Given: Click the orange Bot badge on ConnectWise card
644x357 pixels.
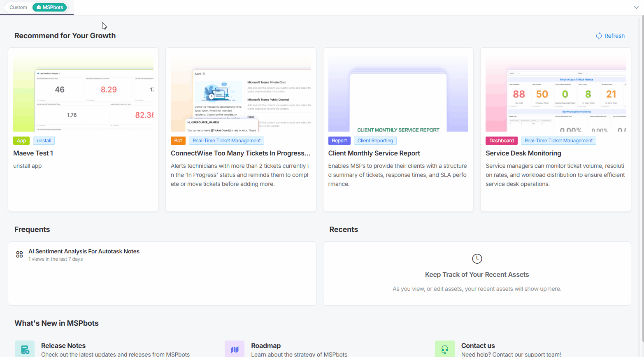Looking at the screenshot, I should [178, 140].
